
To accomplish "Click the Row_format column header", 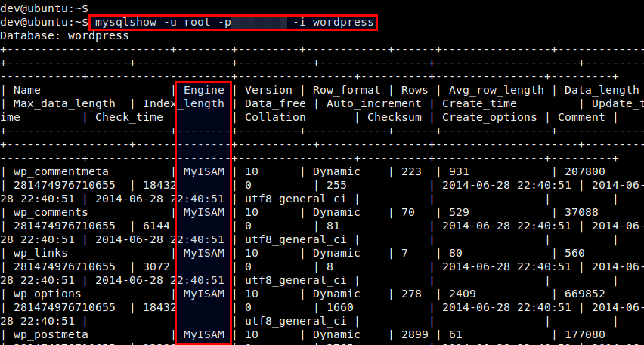I will [x=346, y=91].
